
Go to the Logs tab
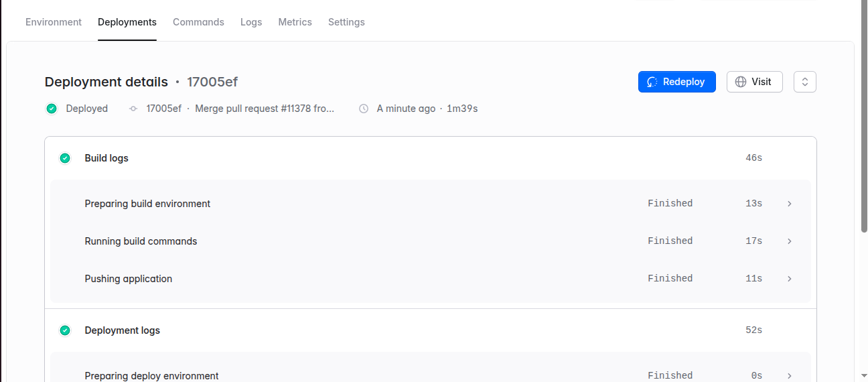[251, 22]
